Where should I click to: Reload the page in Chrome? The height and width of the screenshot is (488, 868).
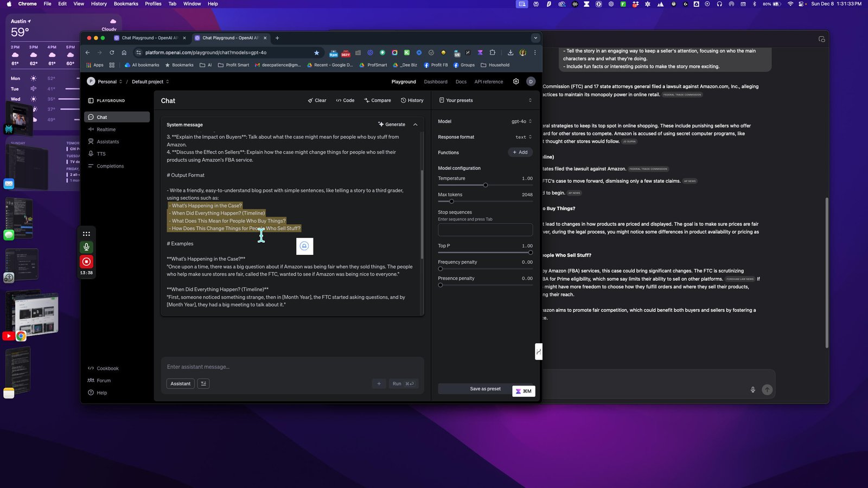click(x=112, y=53)
